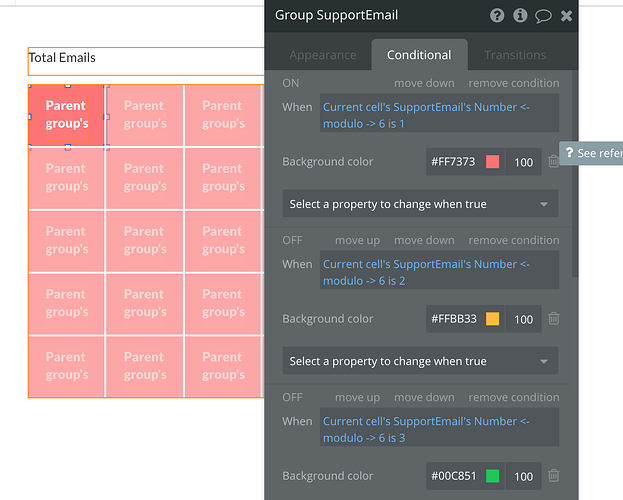
Task: Expand second 'Select a property to change' dropdown
Action: click(x=420, y=361)
